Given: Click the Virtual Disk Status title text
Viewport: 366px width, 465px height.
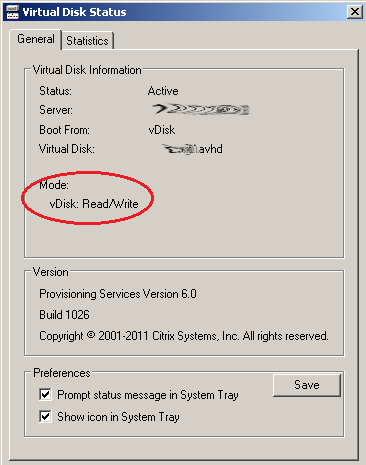Looking at the screenshot, I should tap(74, 12).
